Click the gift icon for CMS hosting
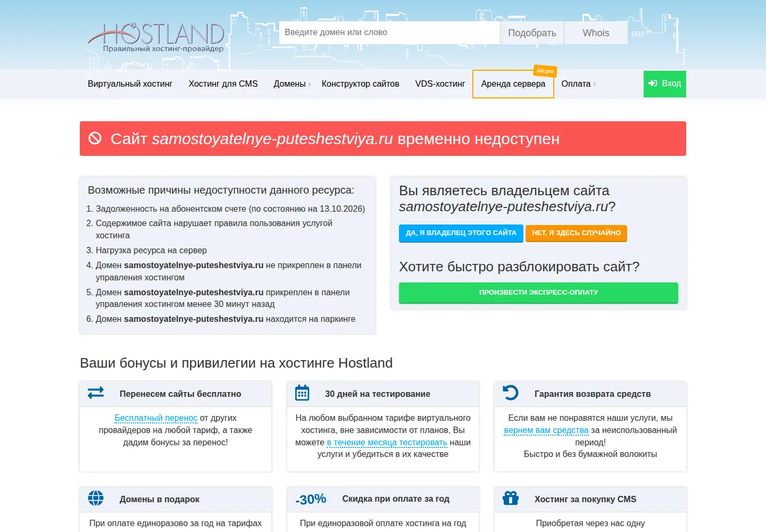The height and width of the screenshot is (532, 766). click(511, 498)
